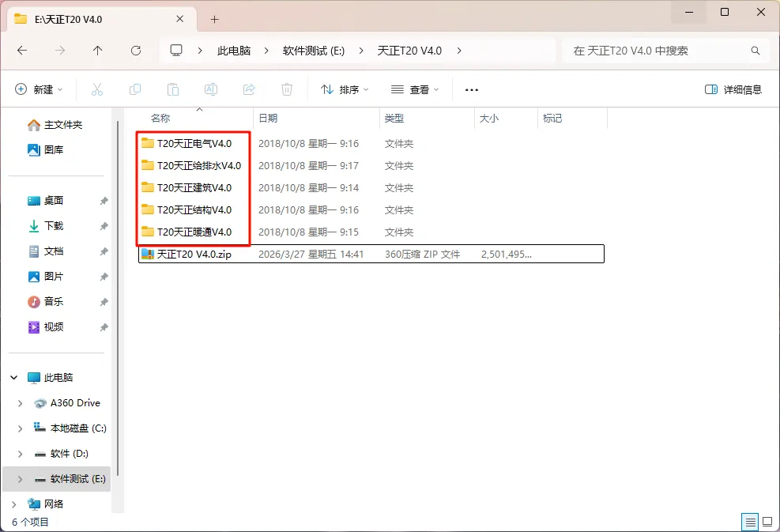Click chevron after 此电脑 in address bar
This screenshot has height=532, width=780.
tap(266, 51)
